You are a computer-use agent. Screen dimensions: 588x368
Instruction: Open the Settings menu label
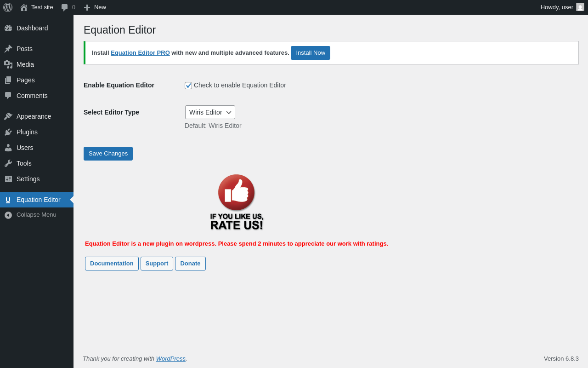pos(28,179)
